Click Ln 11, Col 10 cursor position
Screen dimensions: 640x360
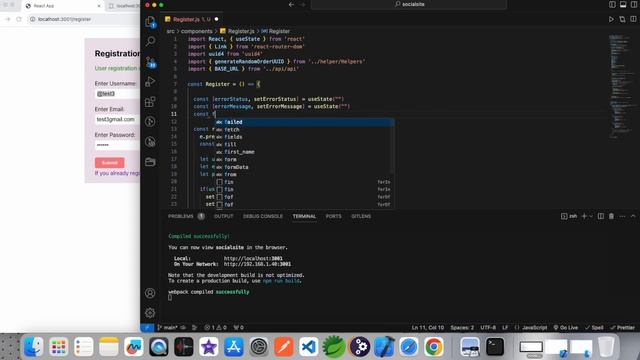pyautogui.click(x=427, y=327)
